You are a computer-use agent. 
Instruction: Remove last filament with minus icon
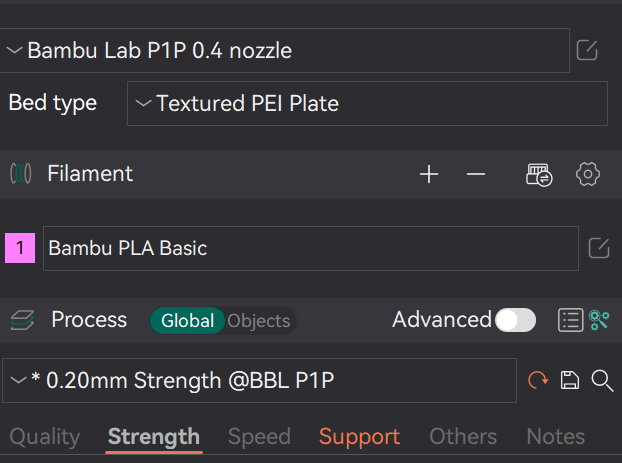pyautogui.click(x=476, y=174)
